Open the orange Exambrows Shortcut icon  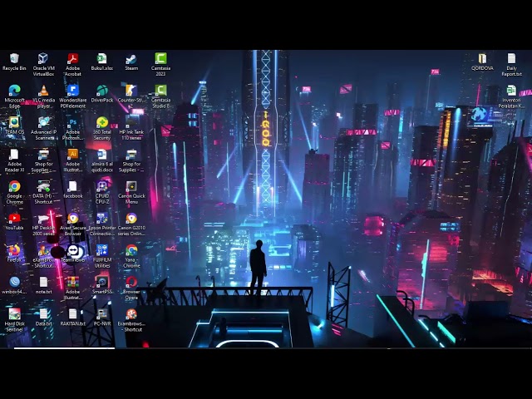[x=131, y=319]
